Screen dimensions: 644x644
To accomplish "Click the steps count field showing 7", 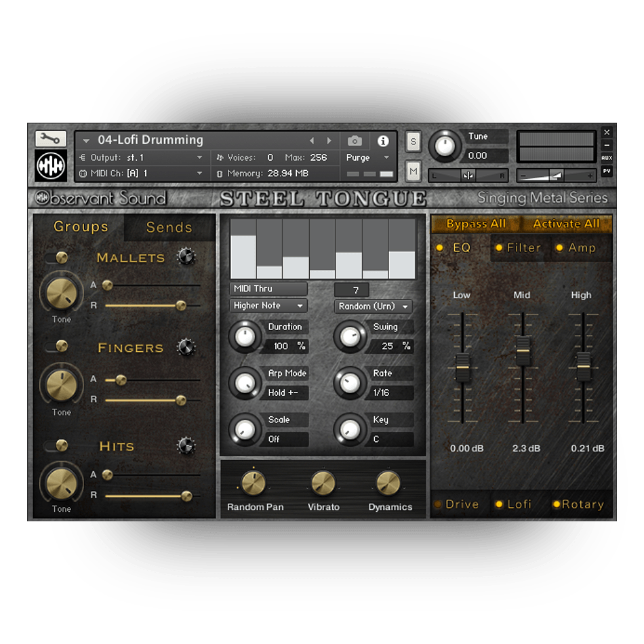I will coord(352,290).
